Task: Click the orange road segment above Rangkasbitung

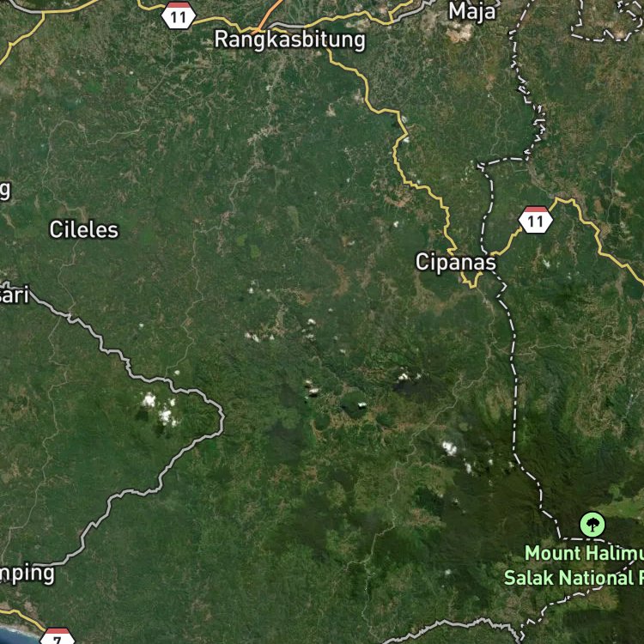Action: pyautogui.click(x=270, y=15)
